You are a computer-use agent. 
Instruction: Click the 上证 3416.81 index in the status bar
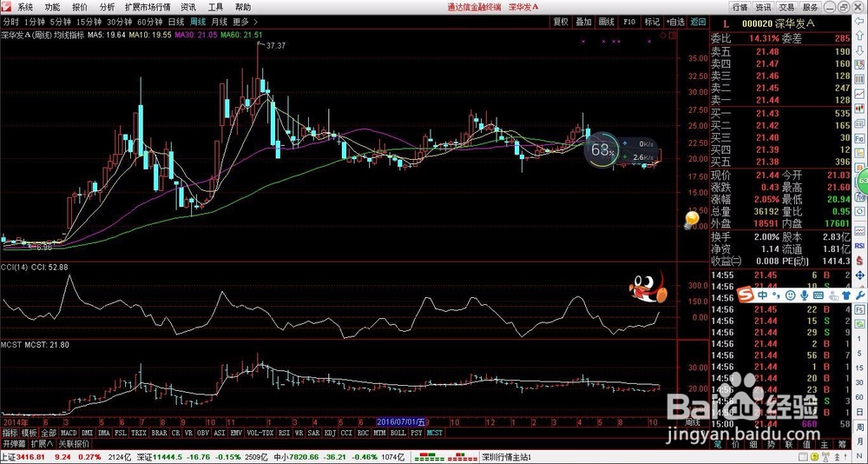pos(23,457)
